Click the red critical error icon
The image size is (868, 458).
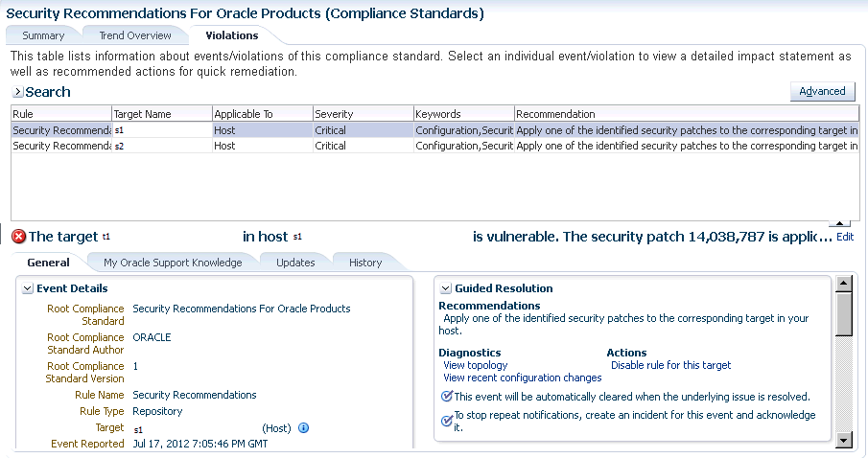tap(18, 237)
